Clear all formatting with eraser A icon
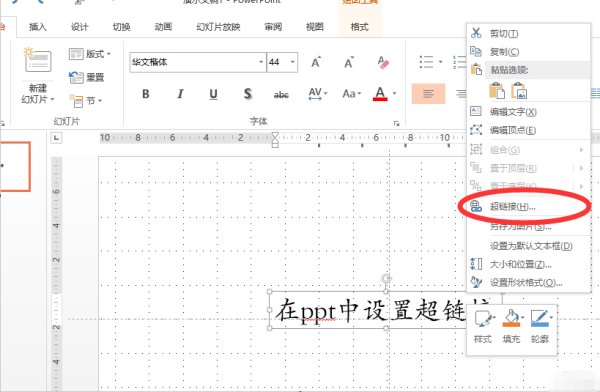Screen dimensions: 600x392 [x=383, y=62]
